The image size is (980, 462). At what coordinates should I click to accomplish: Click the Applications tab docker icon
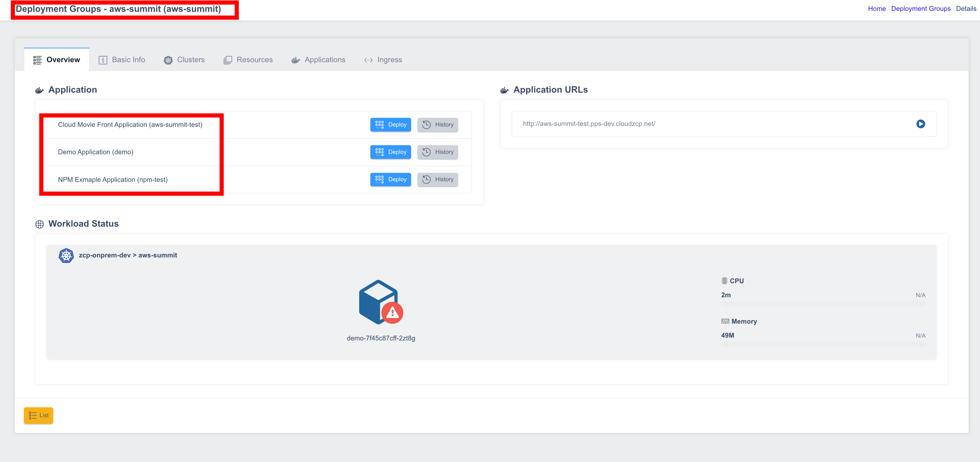(296, 60)
